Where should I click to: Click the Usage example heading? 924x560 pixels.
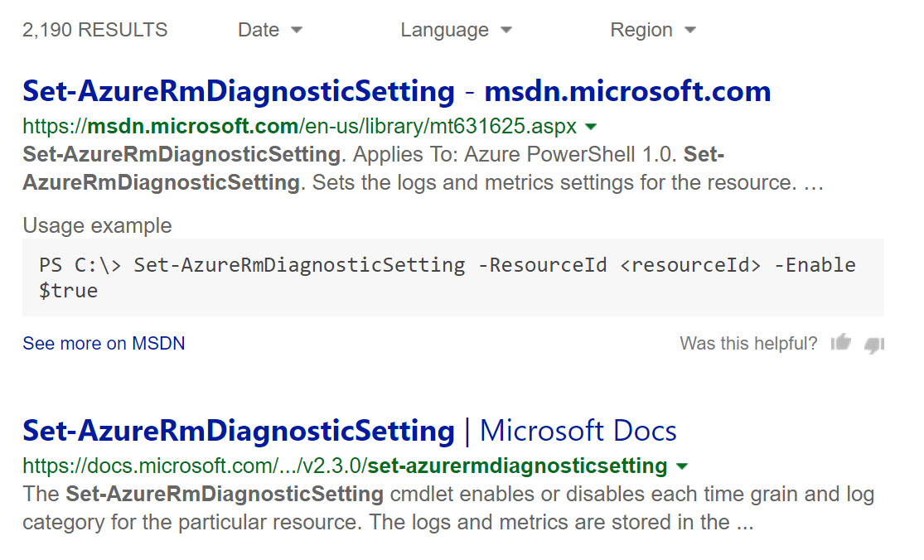(x=97, y=225)
